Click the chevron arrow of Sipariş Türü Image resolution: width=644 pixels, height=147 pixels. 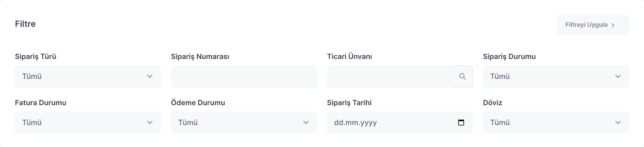pyautogui.click(x=150, y=76)
